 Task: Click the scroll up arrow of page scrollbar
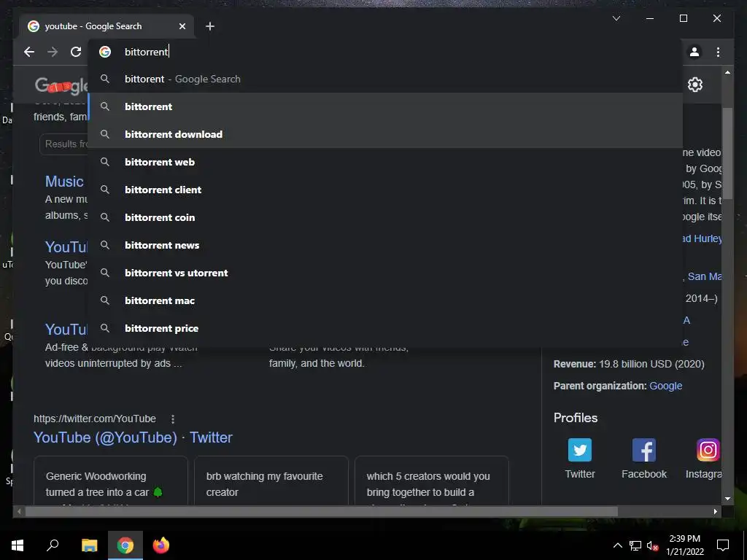click(727, 72)
